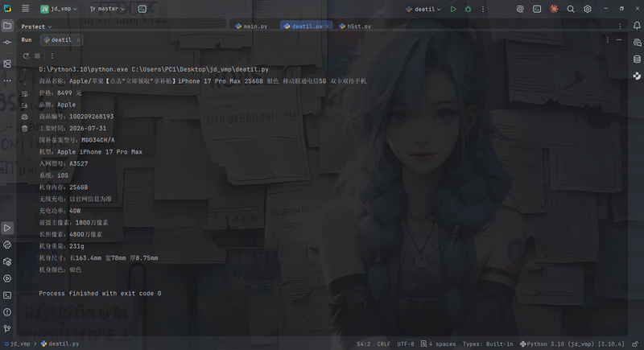Open the Problems tool window

click(7, 312)
